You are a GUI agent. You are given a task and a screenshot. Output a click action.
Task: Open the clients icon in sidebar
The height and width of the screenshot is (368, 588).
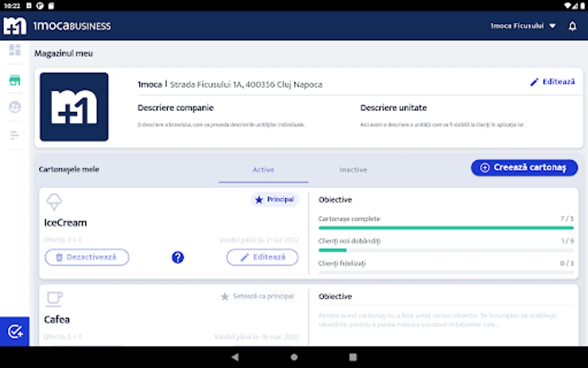[x=15, y=107]
